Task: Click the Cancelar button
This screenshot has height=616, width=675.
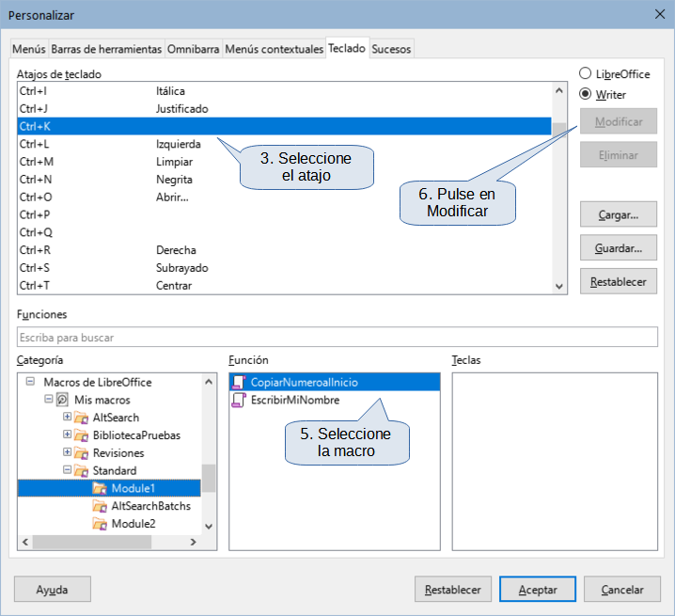Action: pos(622,590)
